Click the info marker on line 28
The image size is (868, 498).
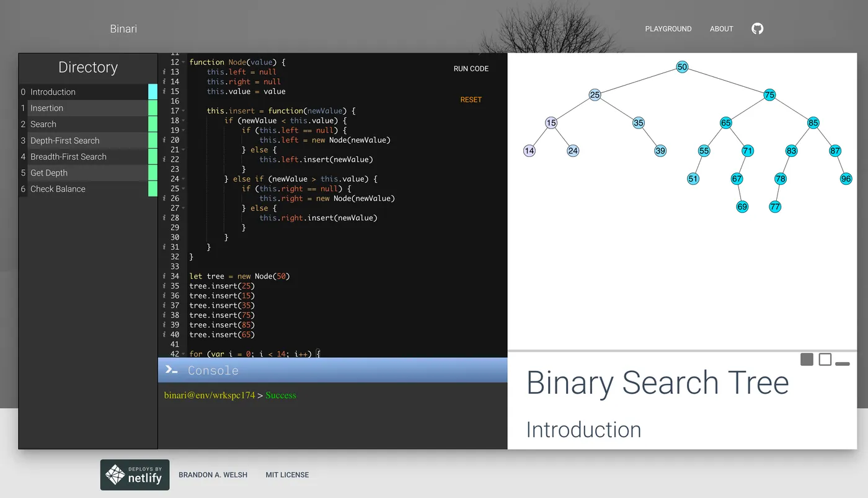[164, 218]
